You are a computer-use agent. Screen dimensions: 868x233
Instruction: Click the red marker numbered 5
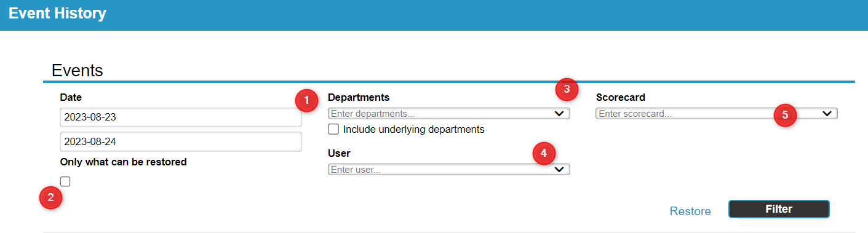(x=785, y=115)
